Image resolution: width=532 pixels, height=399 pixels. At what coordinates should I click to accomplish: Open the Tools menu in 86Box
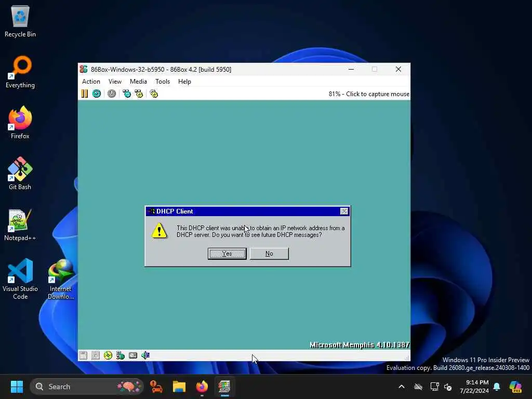click(x=163, y=82)
